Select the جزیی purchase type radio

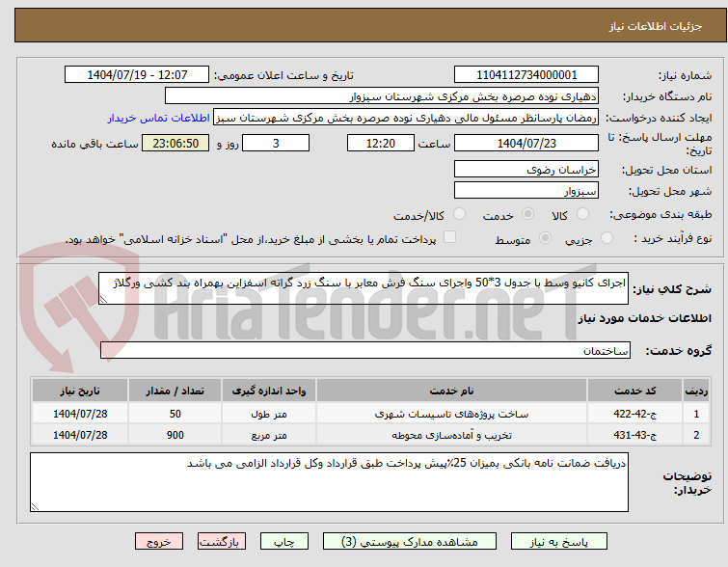coord(607,238)
